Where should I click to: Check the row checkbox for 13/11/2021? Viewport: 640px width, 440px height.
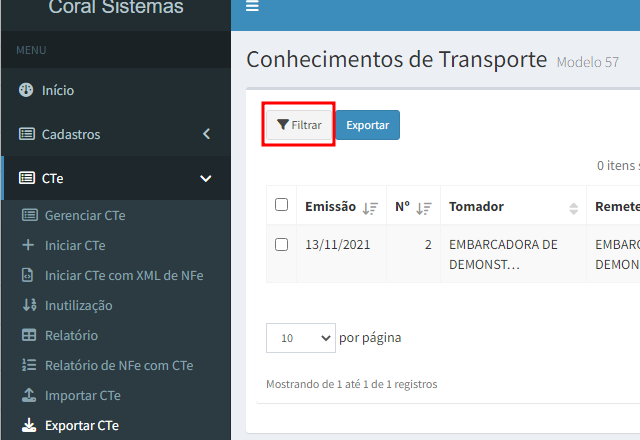[282, 244]
